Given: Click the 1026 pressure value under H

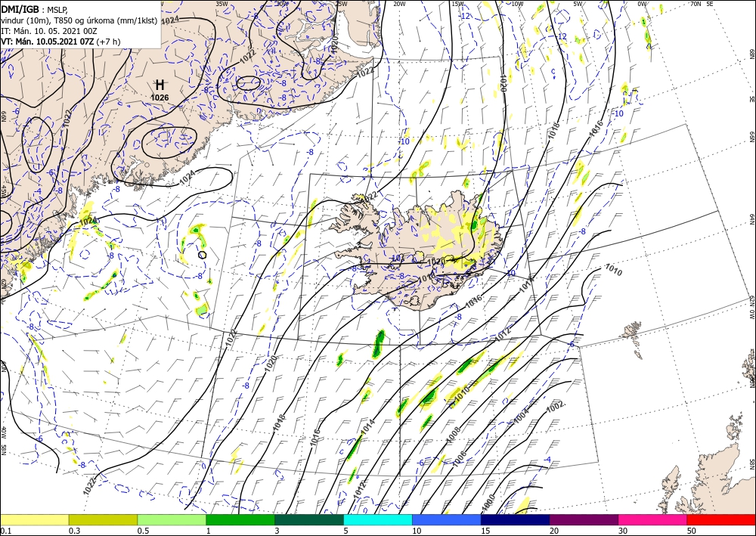Looking at the screenshot, I should (x=160, y=98).
